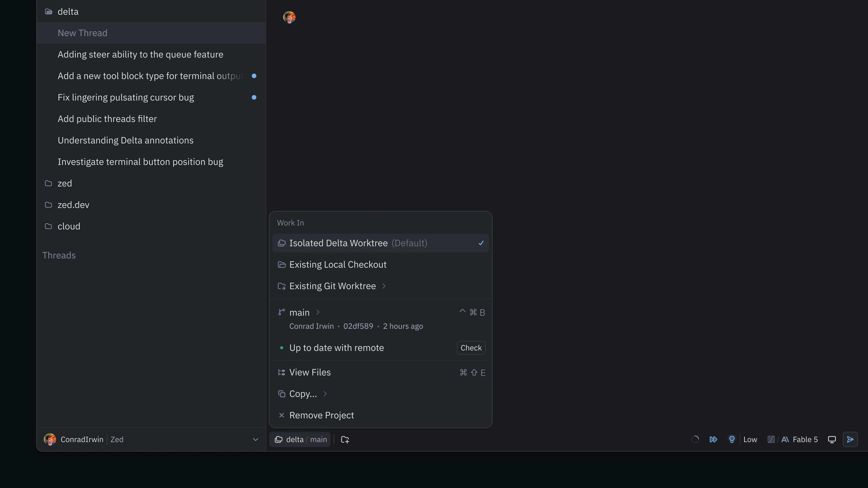Click the git branch icon beside main

click(x=281, y=313)
